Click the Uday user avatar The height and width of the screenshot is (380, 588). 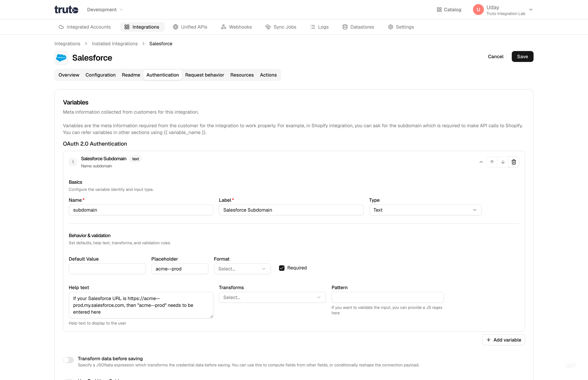tap(478, 10)
